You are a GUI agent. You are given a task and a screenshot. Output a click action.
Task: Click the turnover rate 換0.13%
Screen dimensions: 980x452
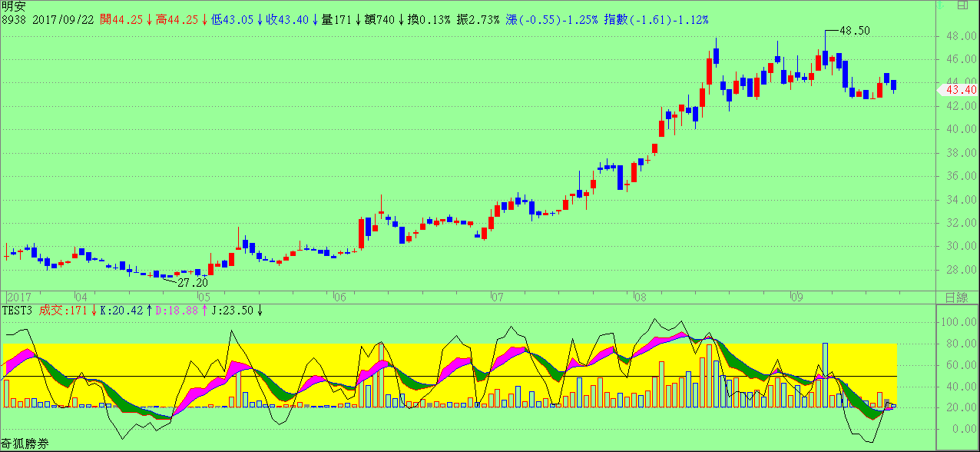coord(429,19)
